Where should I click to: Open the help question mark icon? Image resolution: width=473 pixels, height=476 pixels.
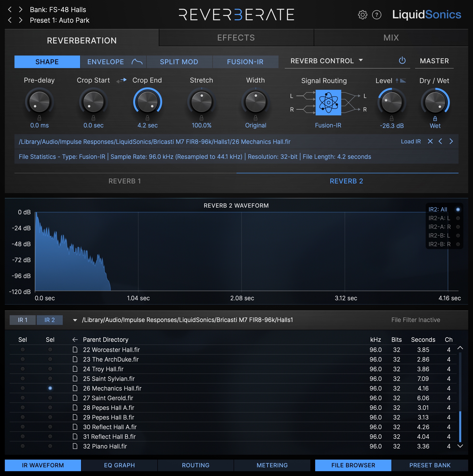click(x=377, y=15)
